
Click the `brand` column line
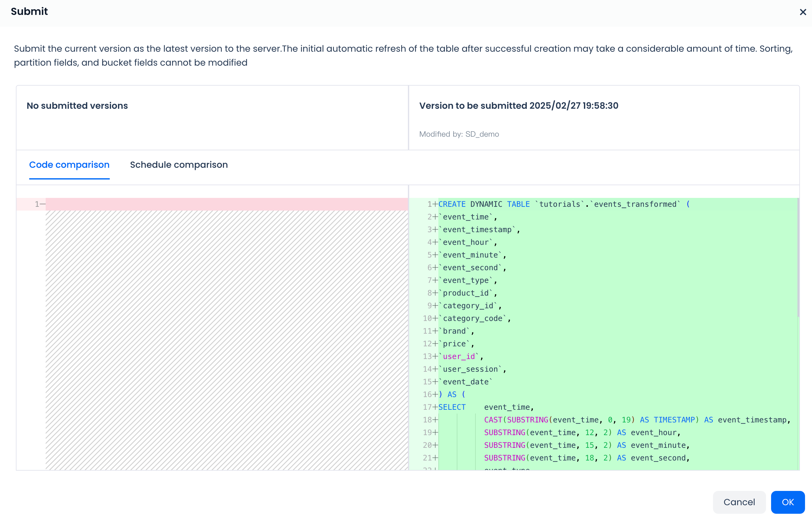tap(456, 331)
